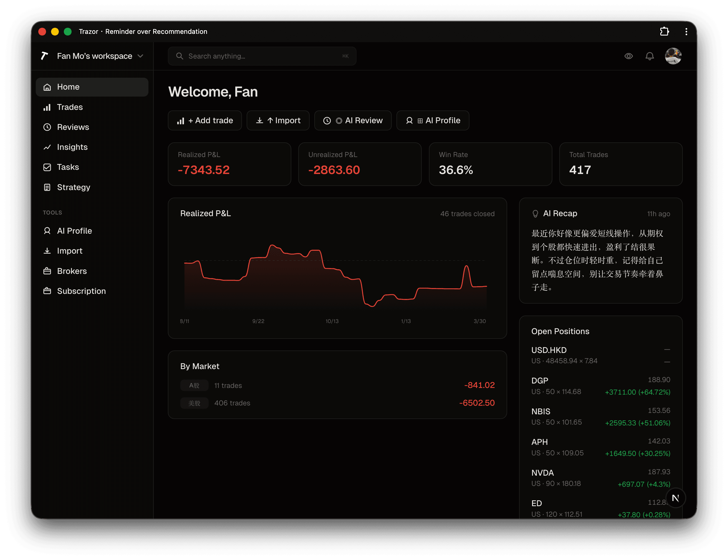Click the Add trade button
The image size is (728, 560).
(205, 120)
